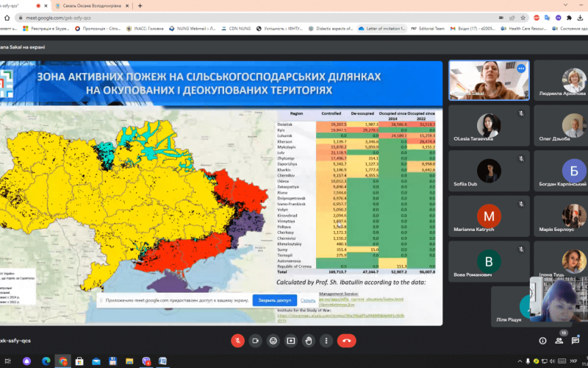Screen dimensions: 588x368
Task: Select Oksana Sakal's video tile
Action: (489, 80)
